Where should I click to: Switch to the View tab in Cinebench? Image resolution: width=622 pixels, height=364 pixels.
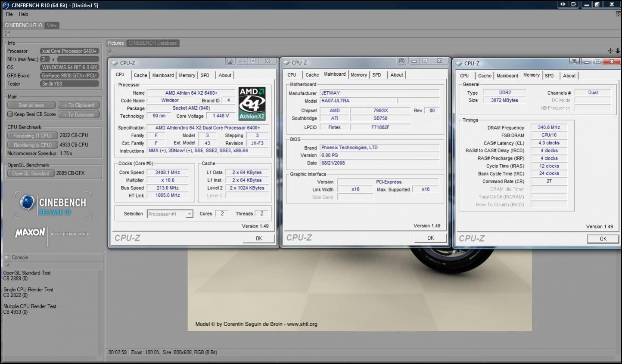(52, 25)
